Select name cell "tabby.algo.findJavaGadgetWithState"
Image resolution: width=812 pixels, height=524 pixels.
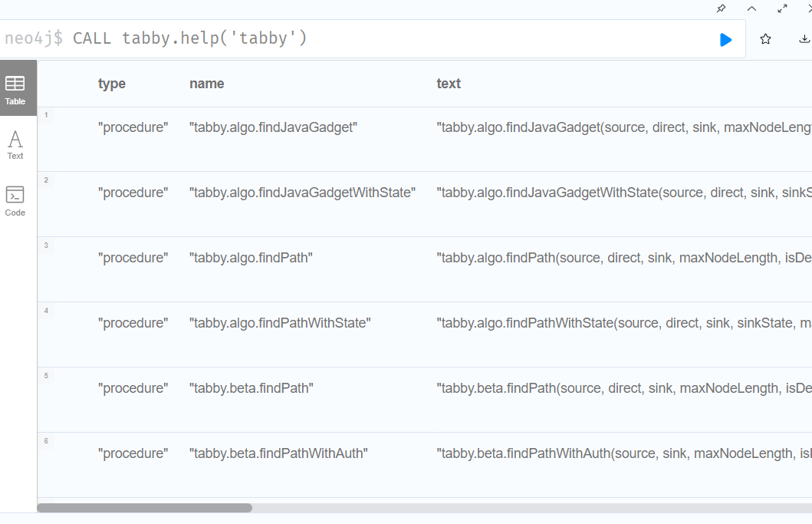302,193
